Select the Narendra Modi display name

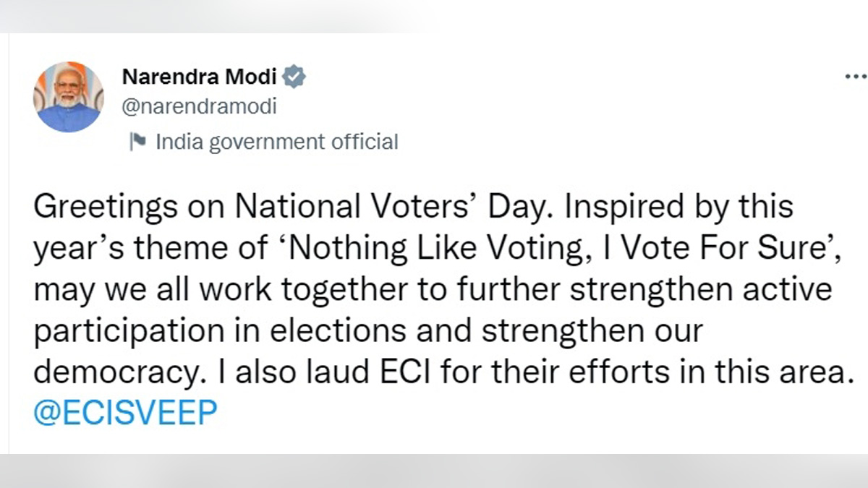(200, 76)
